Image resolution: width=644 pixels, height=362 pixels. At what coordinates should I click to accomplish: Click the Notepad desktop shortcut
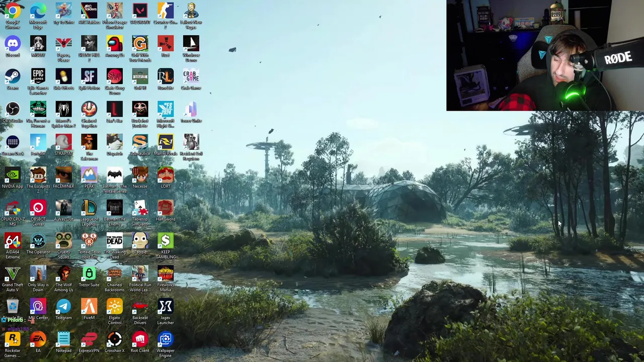pos(63,342)
